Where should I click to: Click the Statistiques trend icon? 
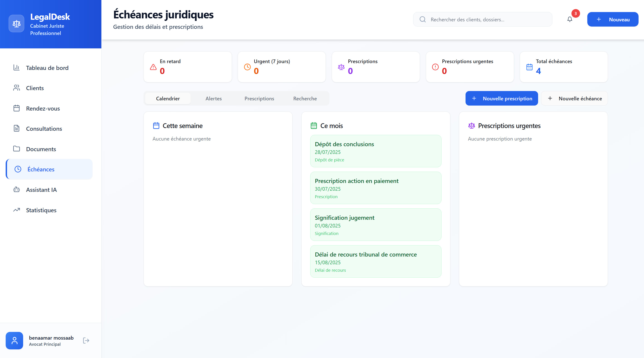pos(17,210)
